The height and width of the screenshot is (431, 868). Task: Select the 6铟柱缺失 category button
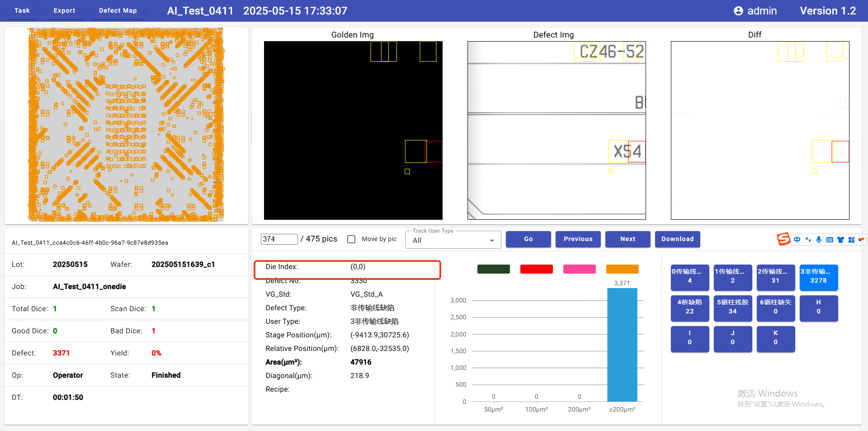pyautogui.click(x=776, y=308)
